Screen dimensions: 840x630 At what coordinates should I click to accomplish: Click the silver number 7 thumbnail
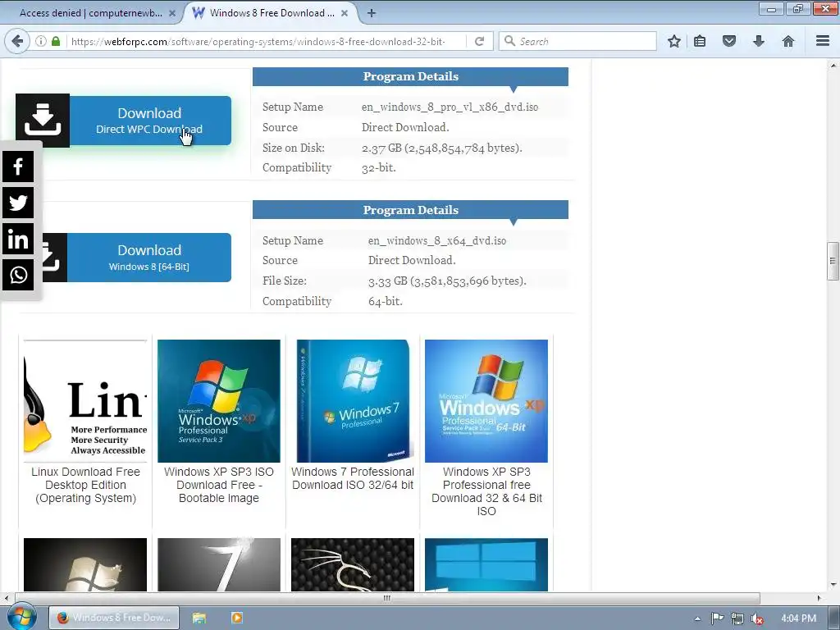coord(218,564)
